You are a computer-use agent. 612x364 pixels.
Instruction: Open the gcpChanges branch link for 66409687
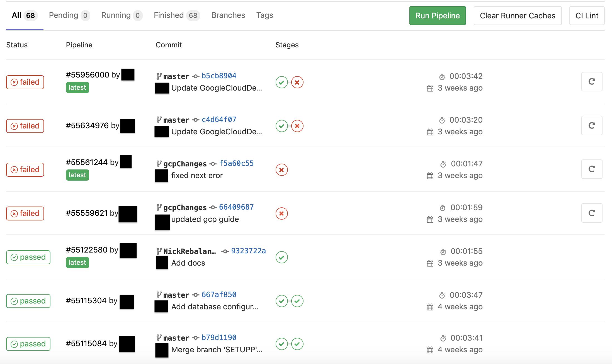coord(185,207)
